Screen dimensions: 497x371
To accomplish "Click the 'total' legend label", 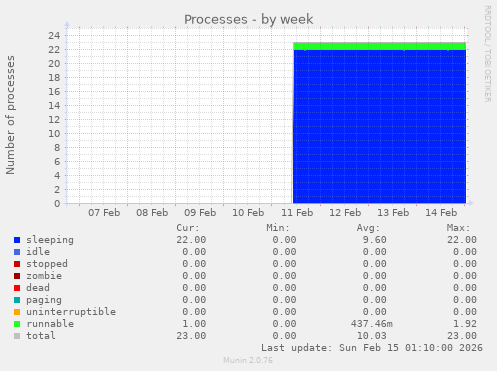I will pyautogui.click(x=41, y=336).
